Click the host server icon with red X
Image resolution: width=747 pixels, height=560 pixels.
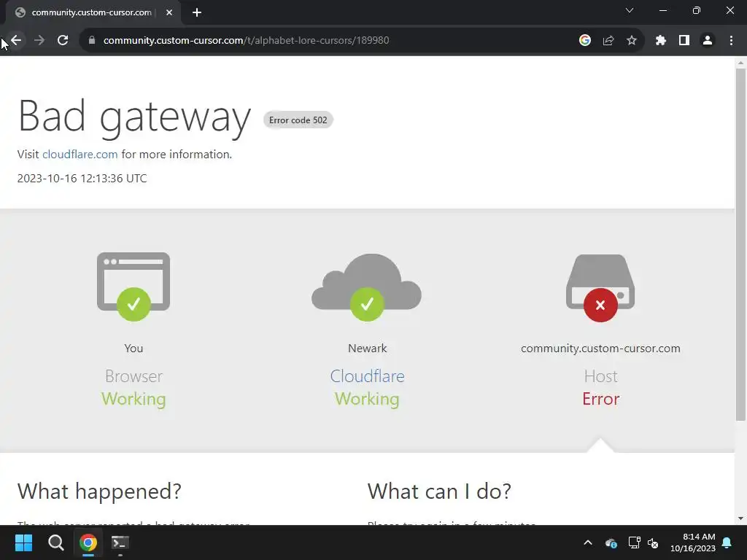tap(600, 288)
